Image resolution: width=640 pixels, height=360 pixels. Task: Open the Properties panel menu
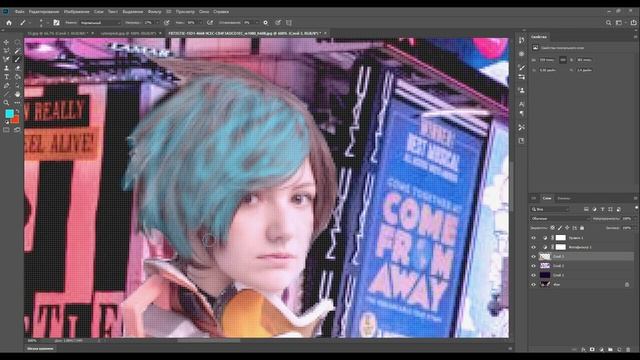click(636, 37)
